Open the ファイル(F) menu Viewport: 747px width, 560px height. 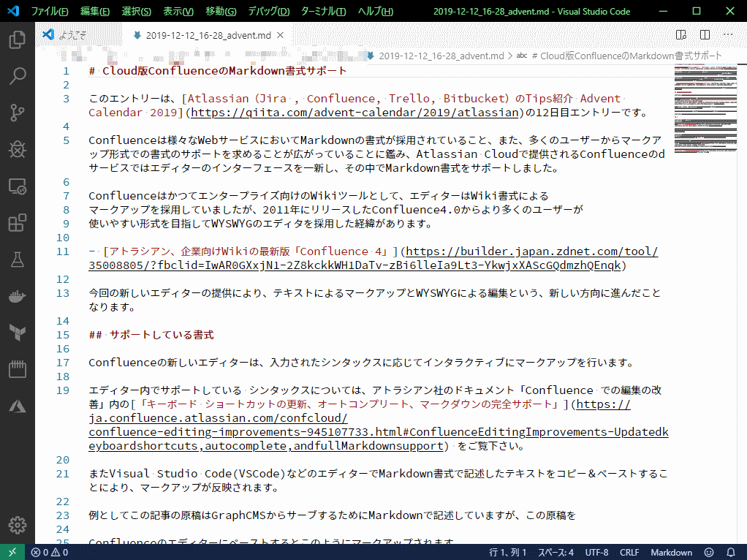pyautogui.click(x=50, y=11)
